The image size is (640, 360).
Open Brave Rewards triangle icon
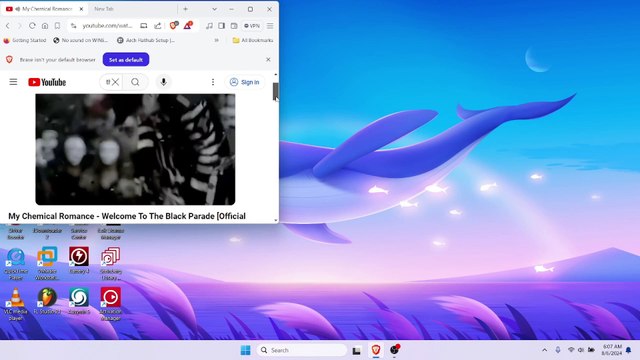pyautogui.click(x=188, y=25)
